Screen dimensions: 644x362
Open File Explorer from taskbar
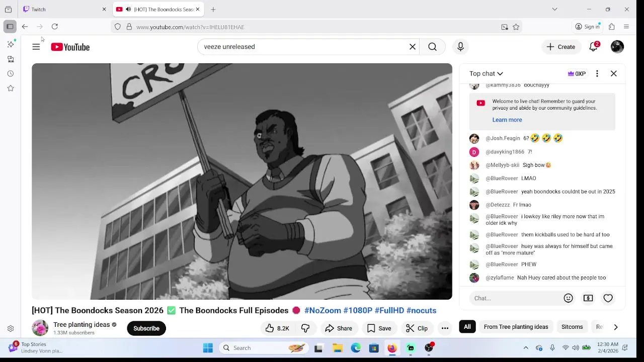click(x=338, y=348)
